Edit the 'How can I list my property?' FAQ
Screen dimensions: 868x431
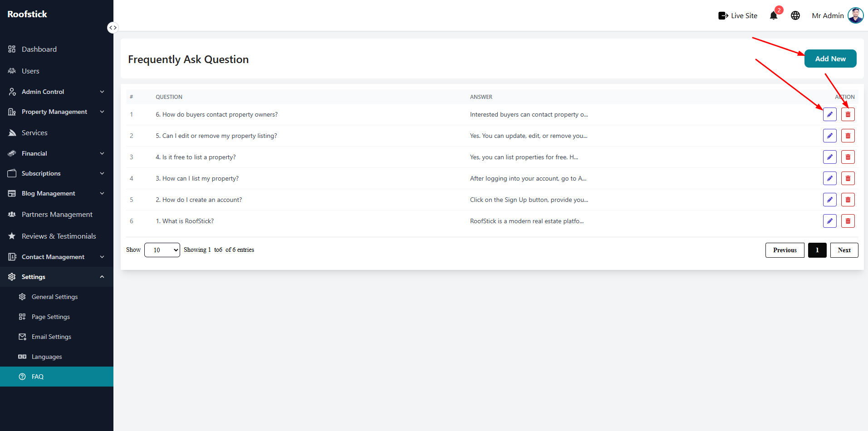pos(829,178)
